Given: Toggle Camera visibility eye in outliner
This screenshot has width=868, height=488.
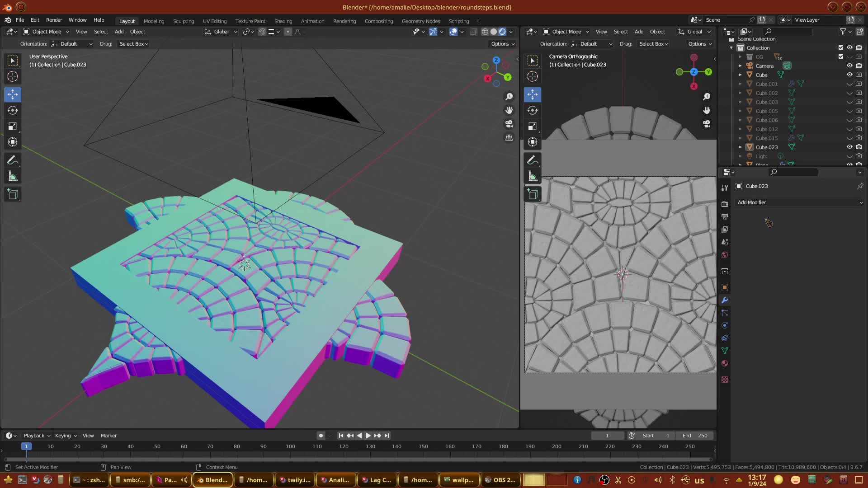Looking at the screenshot, I should coord(849,66).
